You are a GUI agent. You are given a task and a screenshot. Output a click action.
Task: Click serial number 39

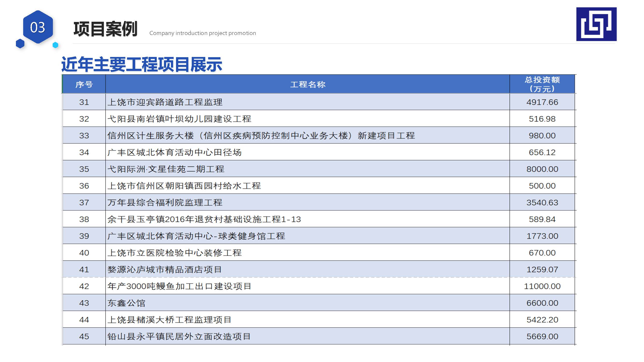click(x=84, y=236)
